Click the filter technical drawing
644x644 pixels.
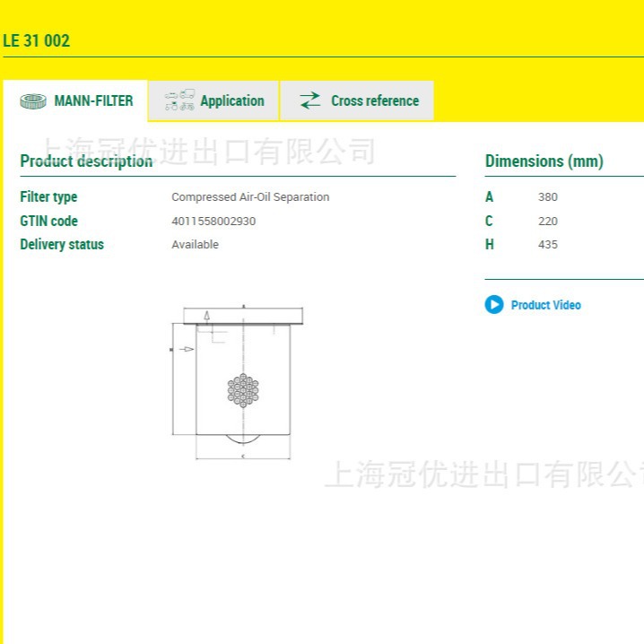(x=237, y=382)
